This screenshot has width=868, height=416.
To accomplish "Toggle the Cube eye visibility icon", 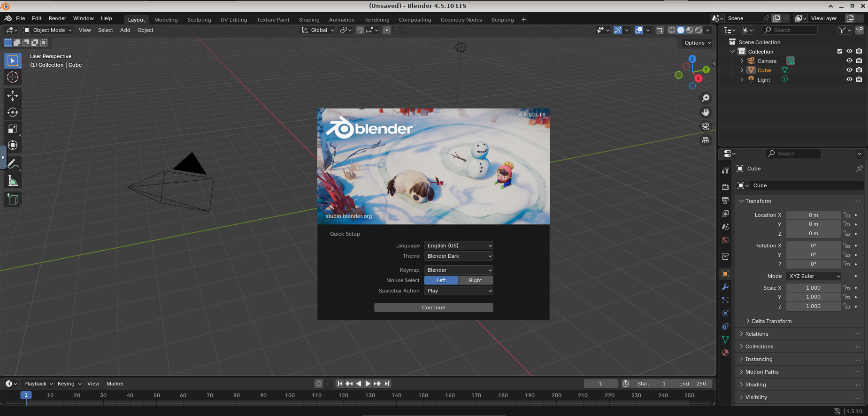I will click(x=849, y=70).
